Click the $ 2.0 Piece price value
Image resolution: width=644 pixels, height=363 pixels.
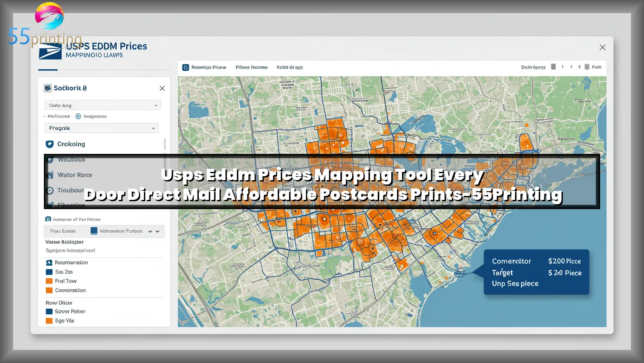point(565,273)
